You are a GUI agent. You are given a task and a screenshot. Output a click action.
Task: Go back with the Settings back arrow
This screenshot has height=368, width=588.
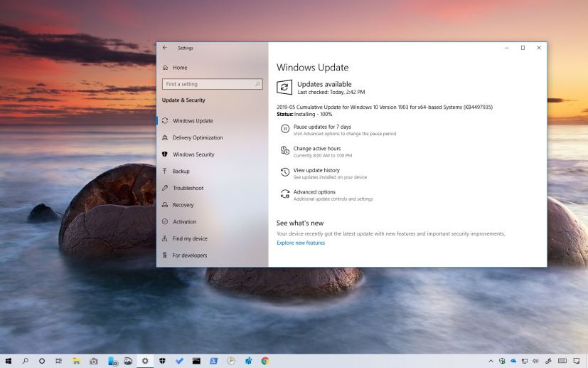click(165, 48)
